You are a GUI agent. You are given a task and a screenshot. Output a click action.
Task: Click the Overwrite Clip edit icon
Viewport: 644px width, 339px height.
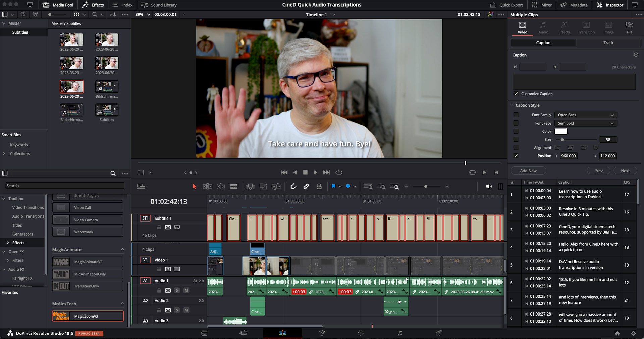263,186
